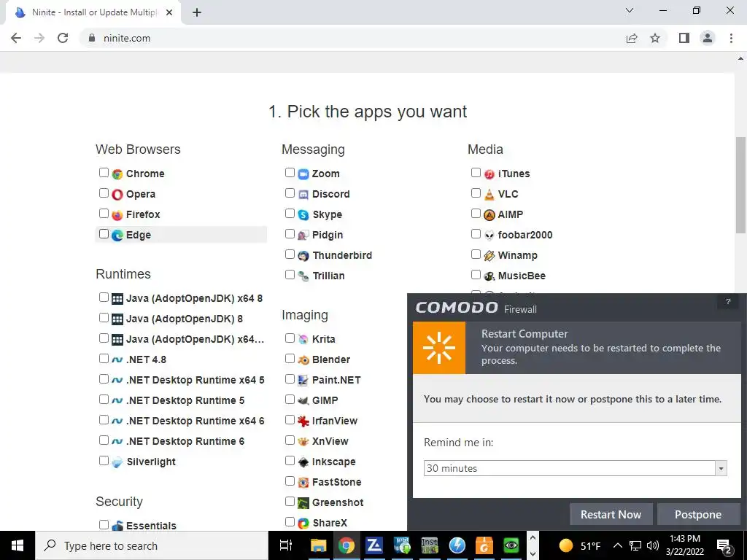Click the IrfanView app icon
The width and height of the screenshot is (747, 560).
303,421
